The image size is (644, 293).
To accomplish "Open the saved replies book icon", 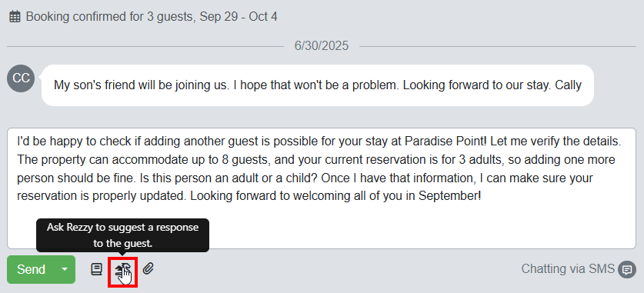I will [96, 270].
